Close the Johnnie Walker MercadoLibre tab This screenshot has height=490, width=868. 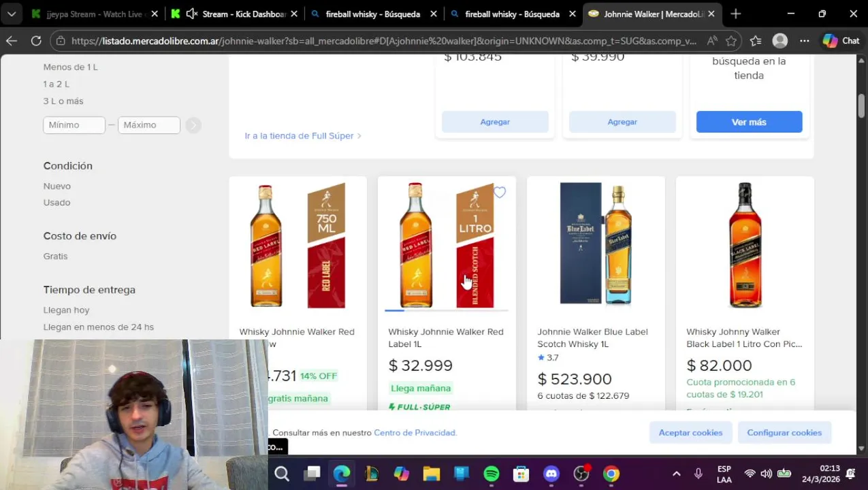(711, 14)
